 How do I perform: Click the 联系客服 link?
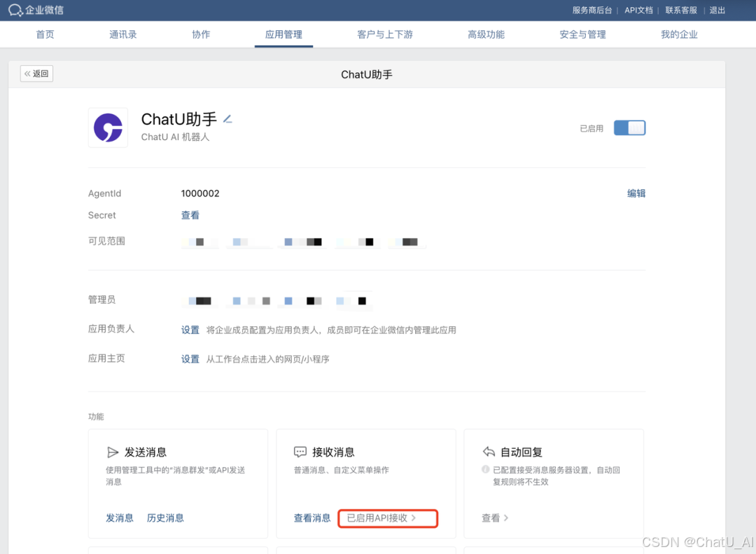pyautogui.click(x=681, y=10)
